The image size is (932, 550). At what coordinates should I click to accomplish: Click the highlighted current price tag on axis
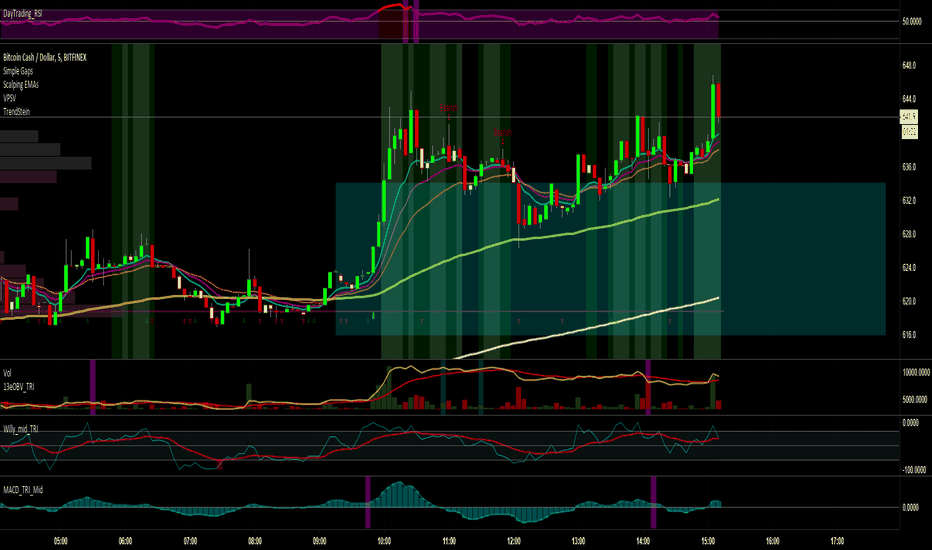coord(909,117)
